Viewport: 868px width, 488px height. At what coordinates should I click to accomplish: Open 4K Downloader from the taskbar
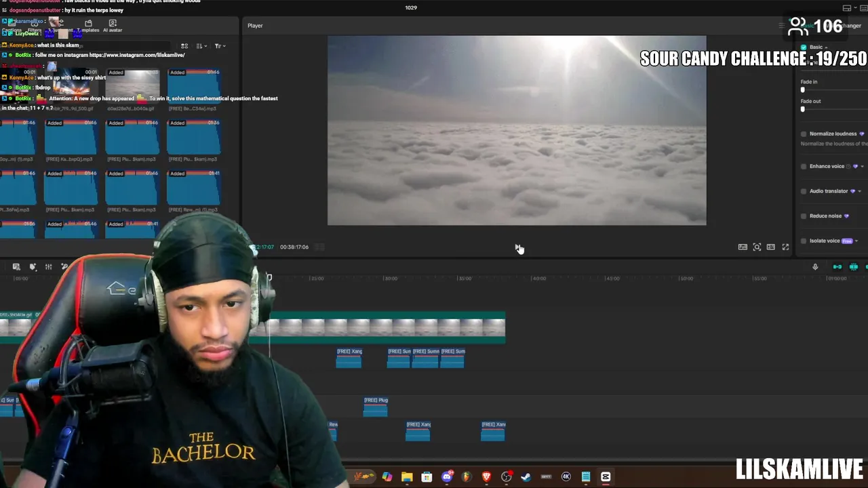coord(566,477)
